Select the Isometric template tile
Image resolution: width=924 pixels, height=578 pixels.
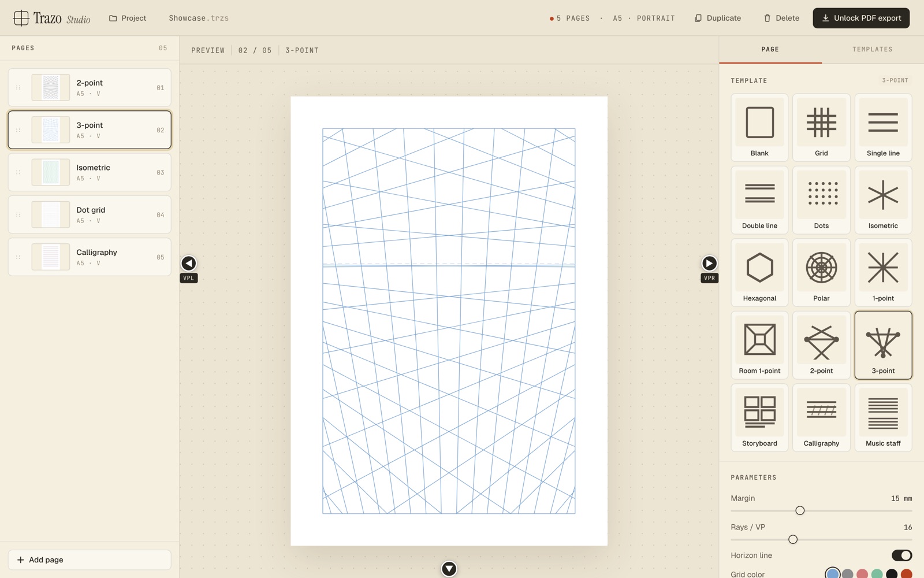883,200
